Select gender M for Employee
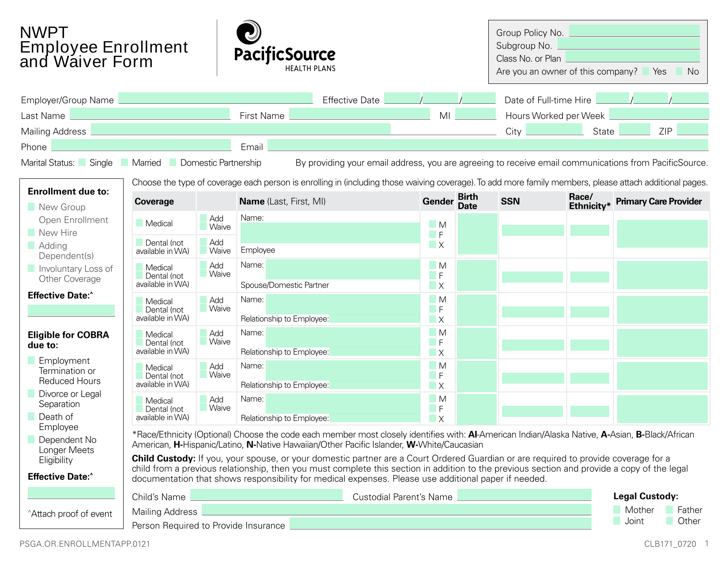The image size is (728, 563). tap(433, 224)
